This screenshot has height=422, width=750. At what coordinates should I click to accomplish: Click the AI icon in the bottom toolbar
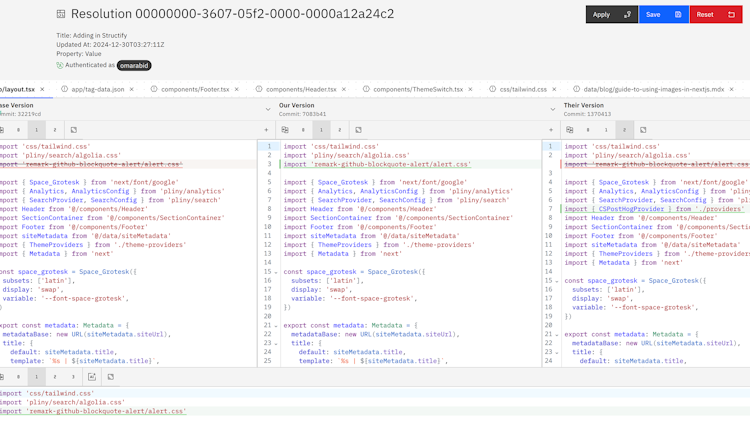(92, 377)
